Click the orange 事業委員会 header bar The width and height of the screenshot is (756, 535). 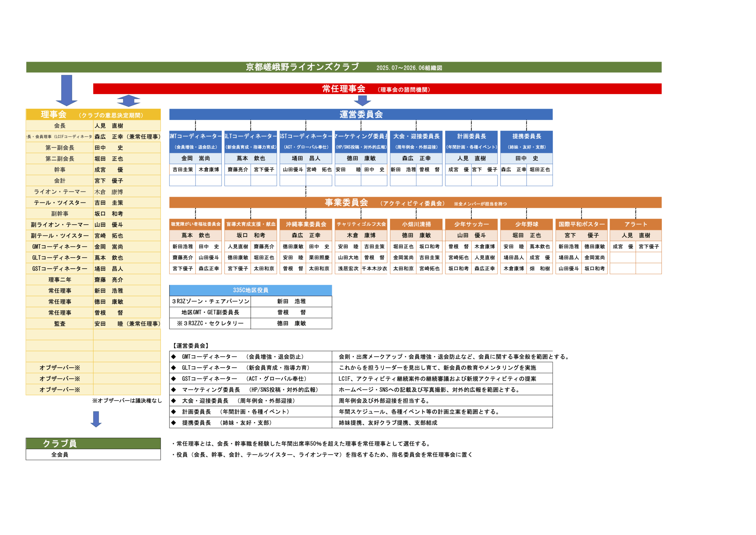tap(415, 202)
